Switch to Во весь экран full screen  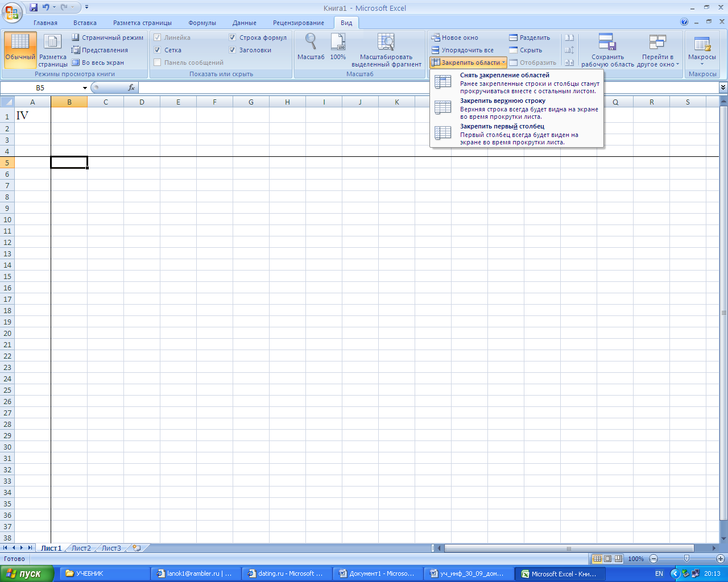pyautogui.click(x=97, y=63)
